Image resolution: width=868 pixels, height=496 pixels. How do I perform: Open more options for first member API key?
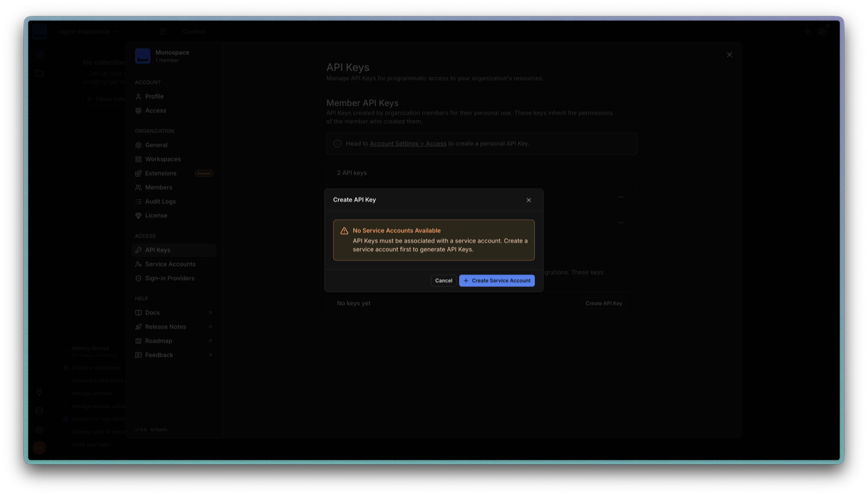click(x=621, y=197)
